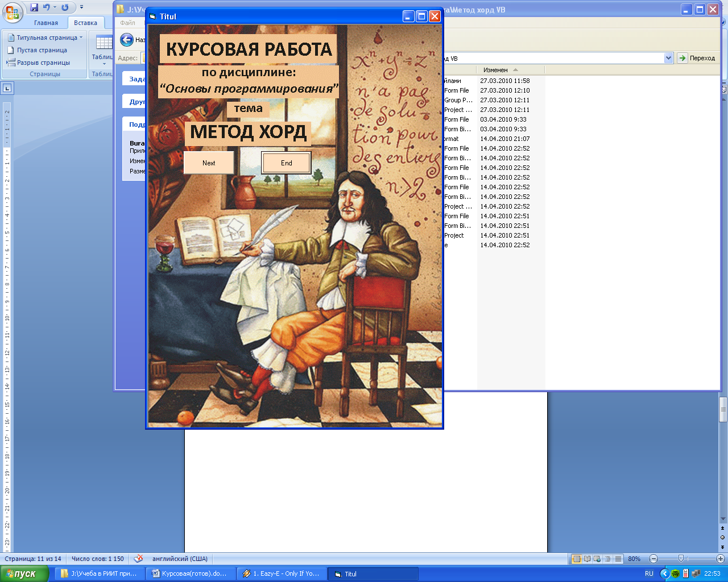This screenshot has height=582, width=728.
Task: Undo last action in Word toolbar
Action: pyautogui.click(x=46, y=7)
